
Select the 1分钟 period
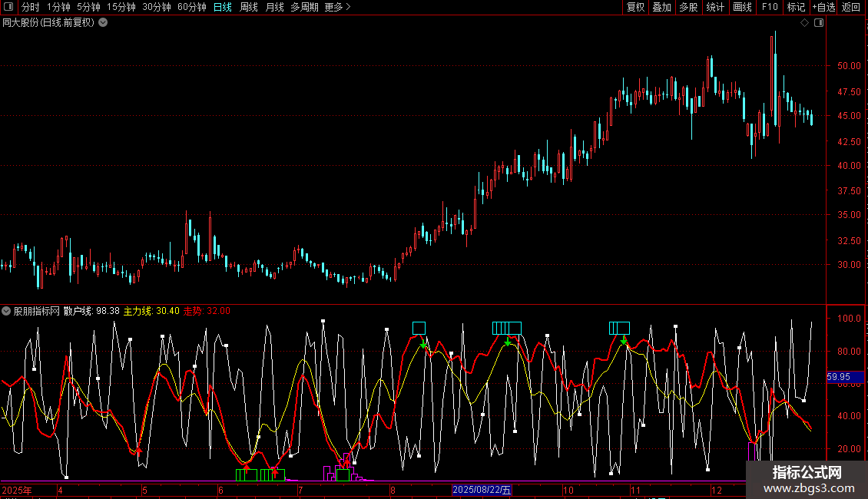click(x=58, y=7)
